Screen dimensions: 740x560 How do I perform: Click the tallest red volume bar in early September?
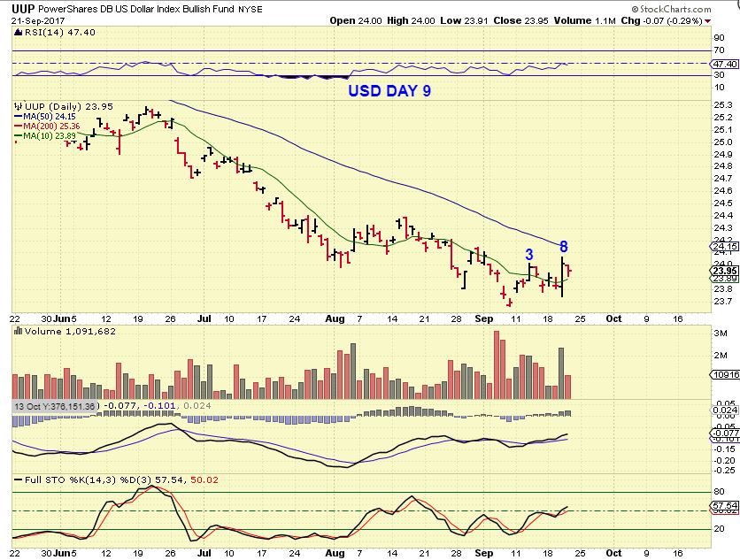[496, 365]
